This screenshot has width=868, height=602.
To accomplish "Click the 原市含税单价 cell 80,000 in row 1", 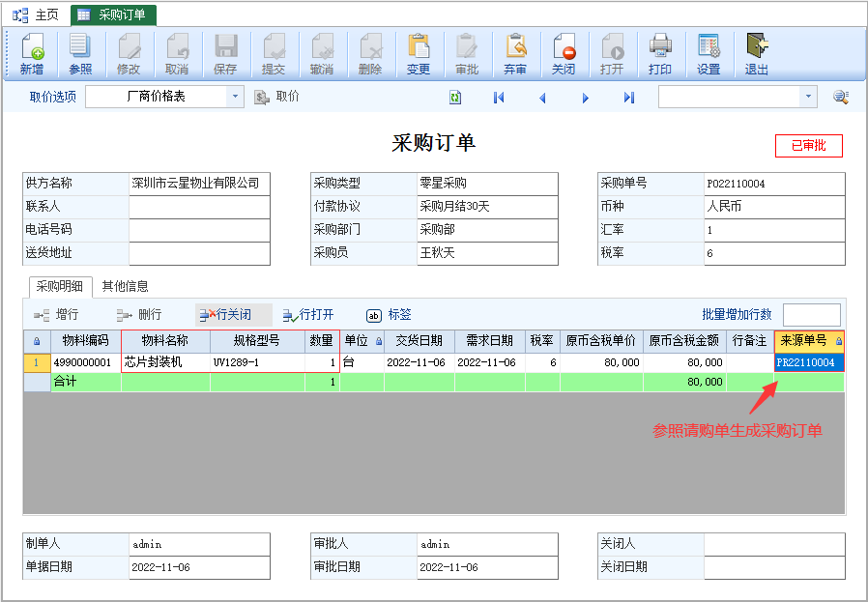I will 601,363.
